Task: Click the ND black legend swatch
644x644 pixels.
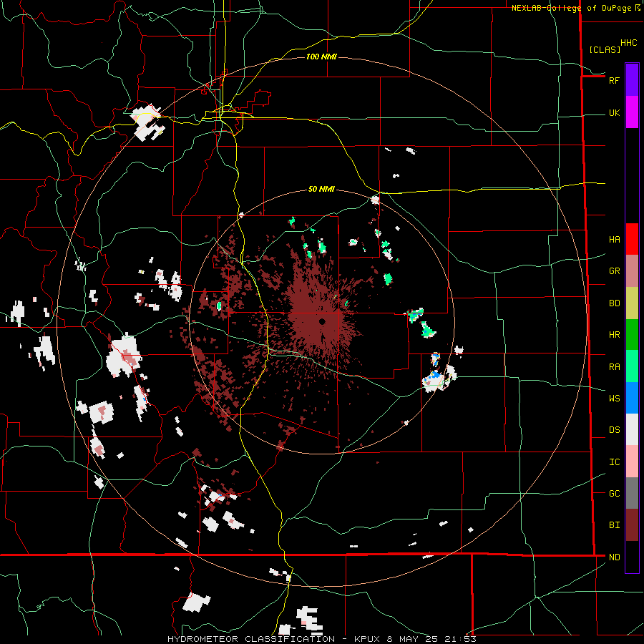Action: 632,557
